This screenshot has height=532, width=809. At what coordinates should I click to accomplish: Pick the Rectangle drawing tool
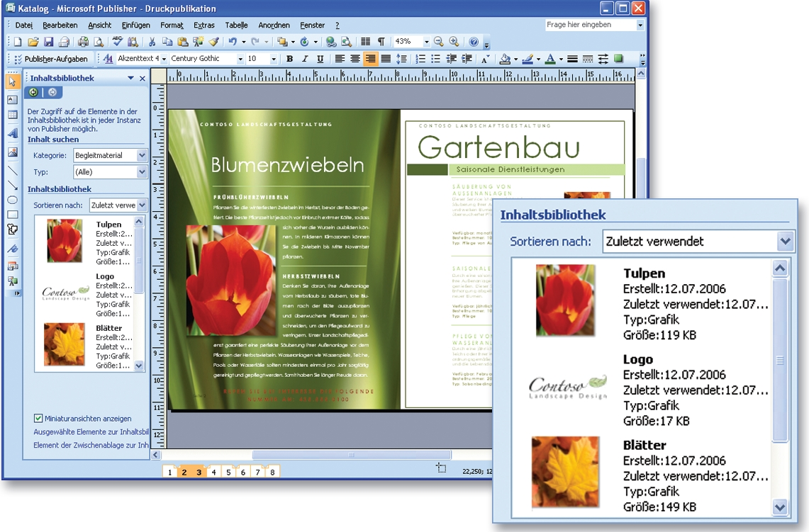[12, 215]
